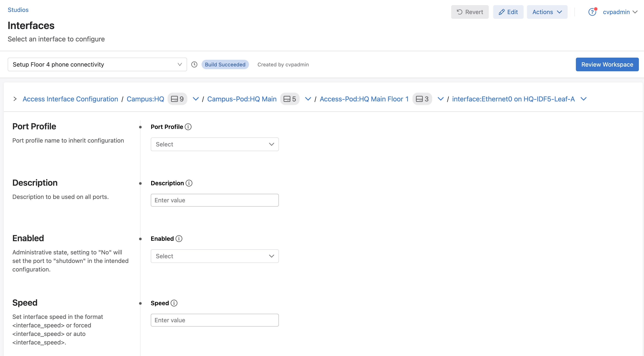Click the 5-device icon beside Campus-Pod:HQ Main
Viewport: 644px width, 356px height.
[290, 99]
